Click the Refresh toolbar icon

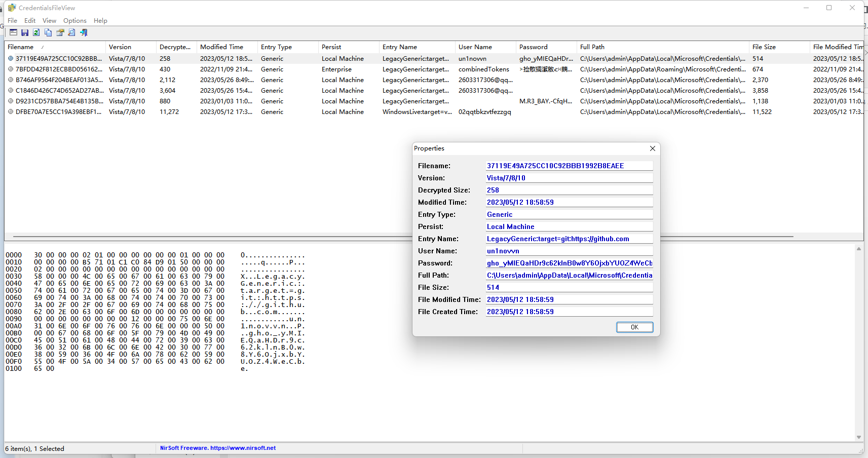(x=36, y=32)
